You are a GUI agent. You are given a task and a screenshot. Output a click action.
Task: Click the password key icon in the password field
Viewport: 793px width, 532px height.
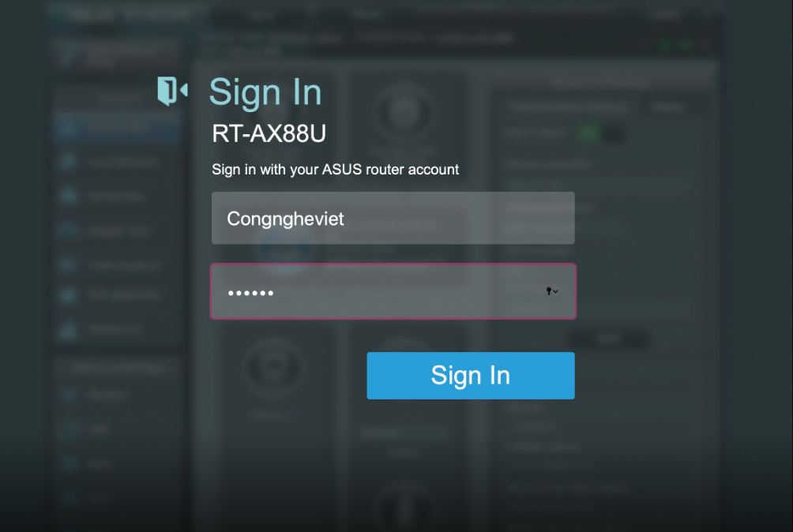(x=552, y=291)
